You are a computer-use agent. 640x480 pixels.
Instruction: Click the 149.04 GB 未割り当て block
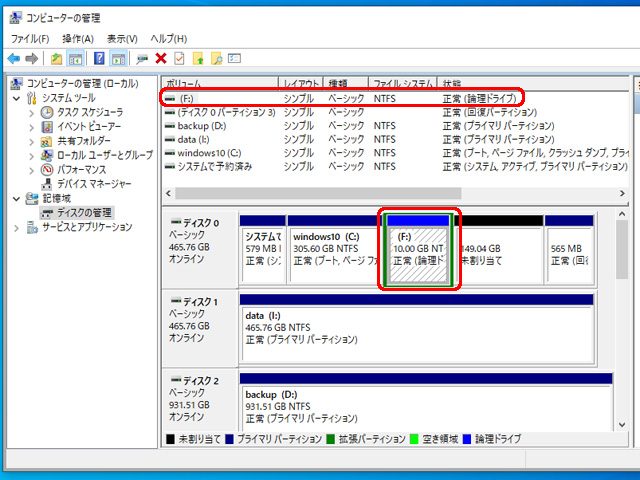(499, 249)
